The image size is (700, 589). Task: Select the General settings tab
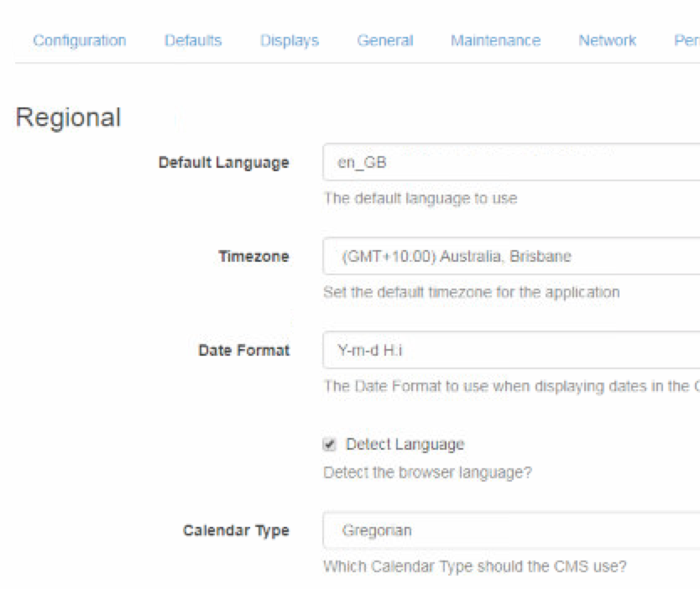point(385,40)
